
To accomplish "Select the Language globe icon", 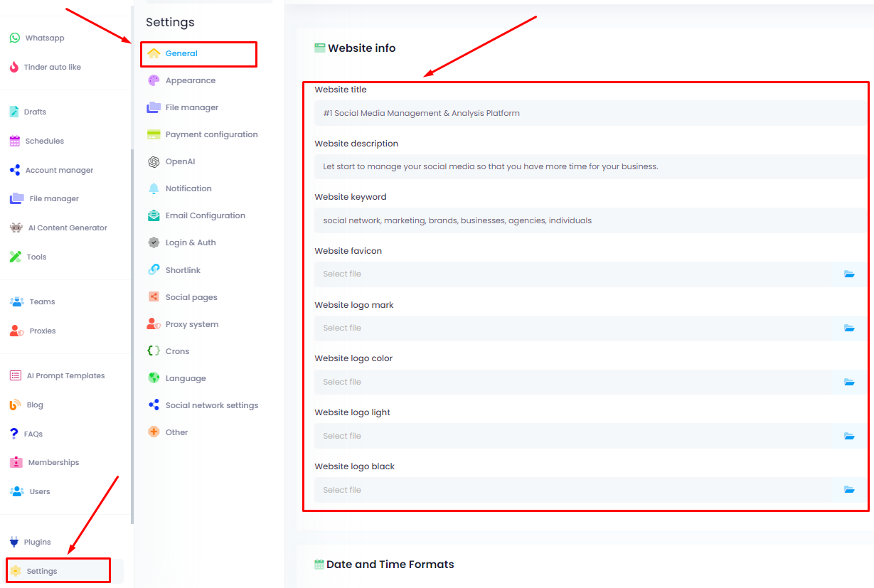I will coord(154,378).
